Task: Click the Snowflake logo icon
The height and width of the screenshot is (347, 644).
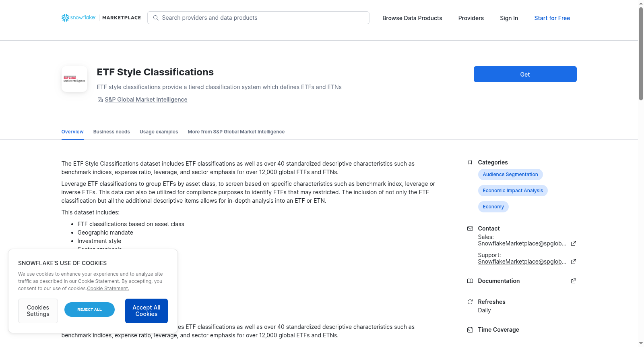Action: click(x=65, y=18)
